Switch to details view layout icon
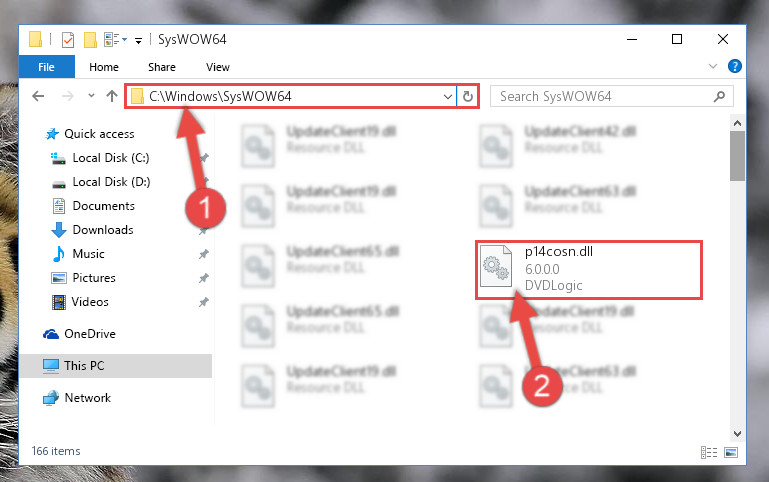The width and height of the screenshot is (769, 482). 709,452
